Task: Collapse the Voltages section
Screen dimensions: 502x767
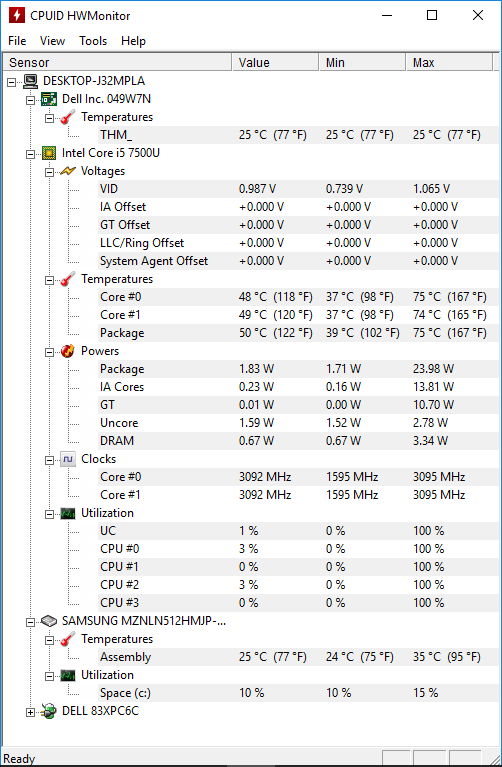Action: (49, 172)
